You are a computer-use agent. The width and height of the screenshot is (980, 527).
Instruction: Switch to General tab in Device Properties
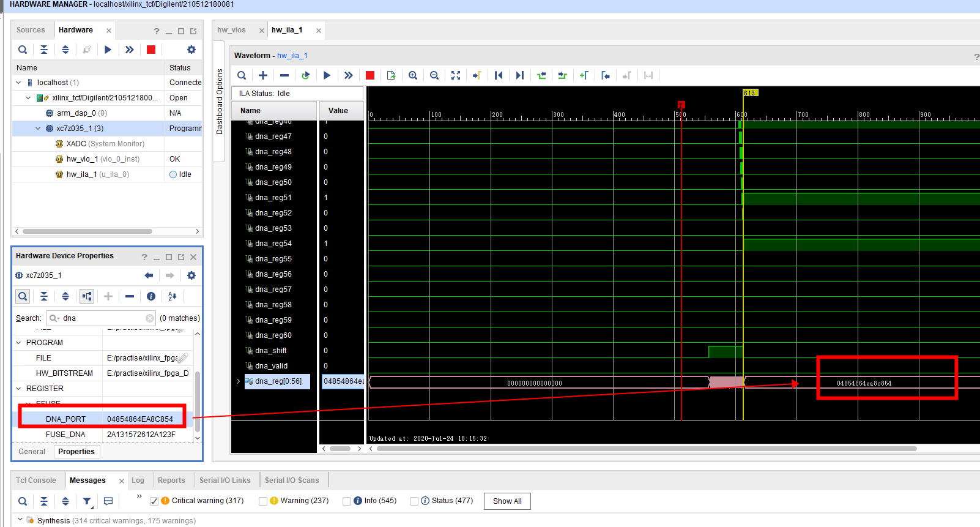(32, 452)
